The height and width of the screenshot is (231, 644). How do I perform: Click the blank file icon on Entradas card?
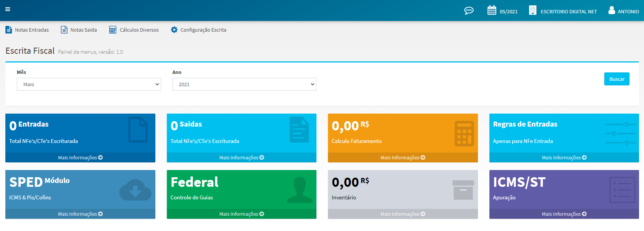tap(138, 130)
